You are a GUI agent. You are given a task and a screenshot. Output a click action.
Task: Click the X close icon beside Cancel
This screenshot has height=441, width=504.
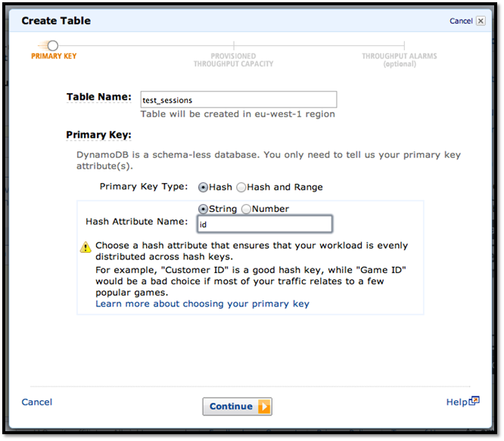click(x=481, y=21)
